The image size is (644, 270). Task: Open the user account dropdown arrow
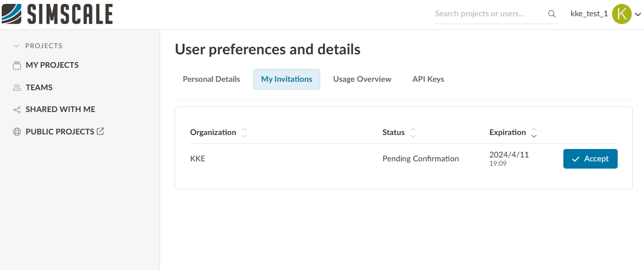coord(638,15)
